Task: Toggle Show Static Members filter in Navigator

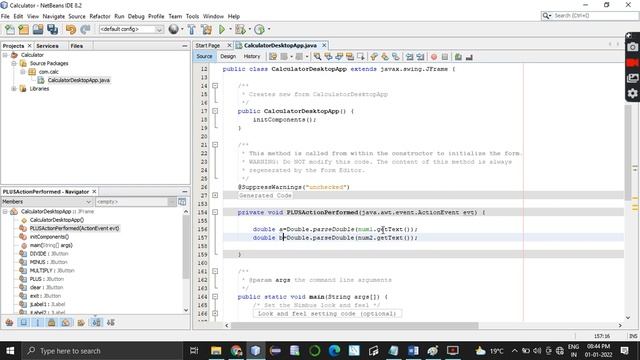Action: [x=38, y=322]
